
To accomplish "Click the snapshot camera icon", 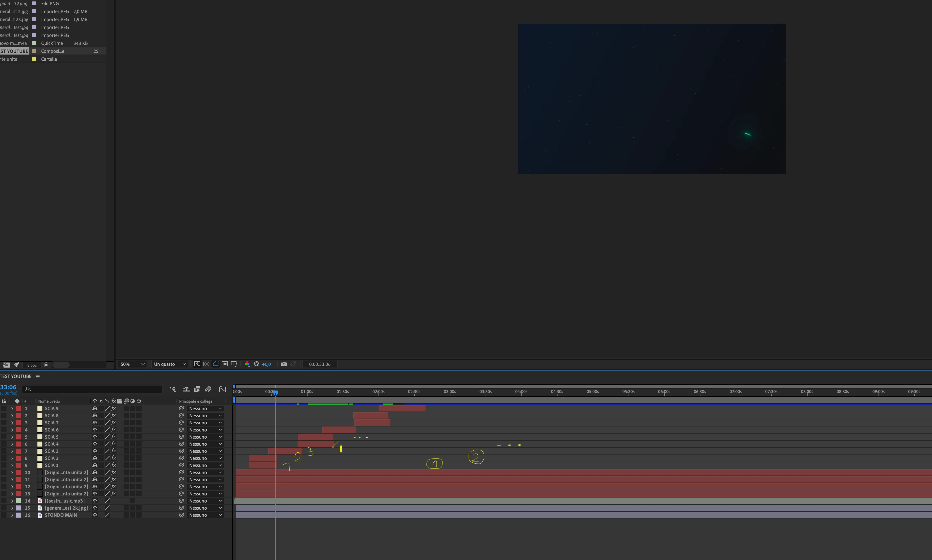I will point(284,364).
